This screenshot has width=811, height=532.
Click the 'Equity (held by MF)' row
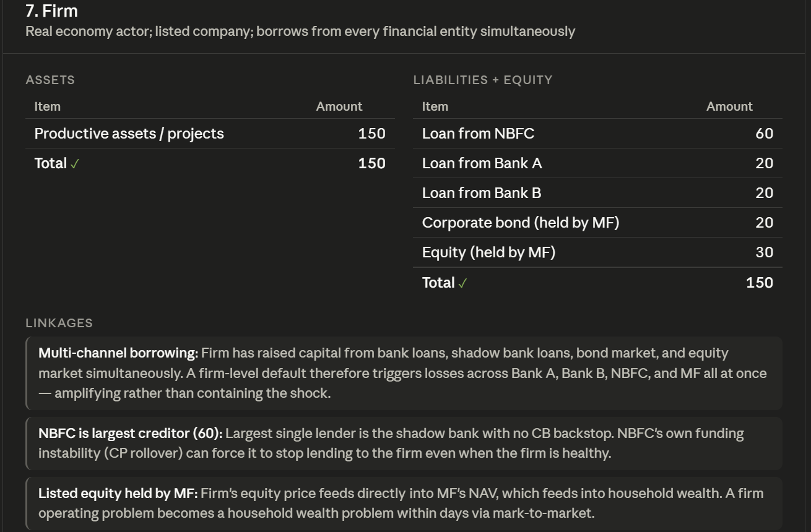(x=597, y=252)
